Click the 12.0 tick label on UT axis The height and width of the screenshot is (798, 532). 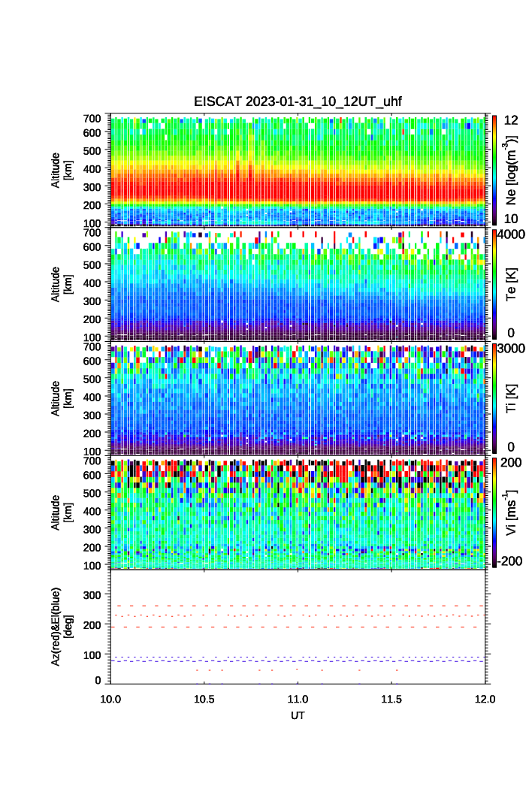tap(485, 699)
